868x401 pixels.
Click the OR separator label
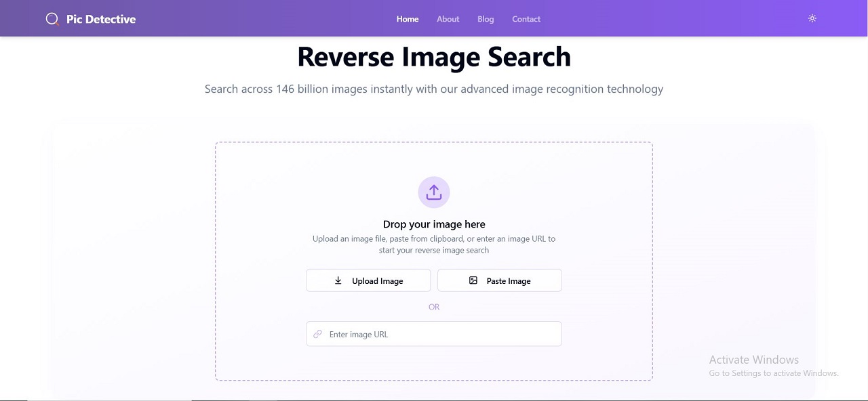434,307
